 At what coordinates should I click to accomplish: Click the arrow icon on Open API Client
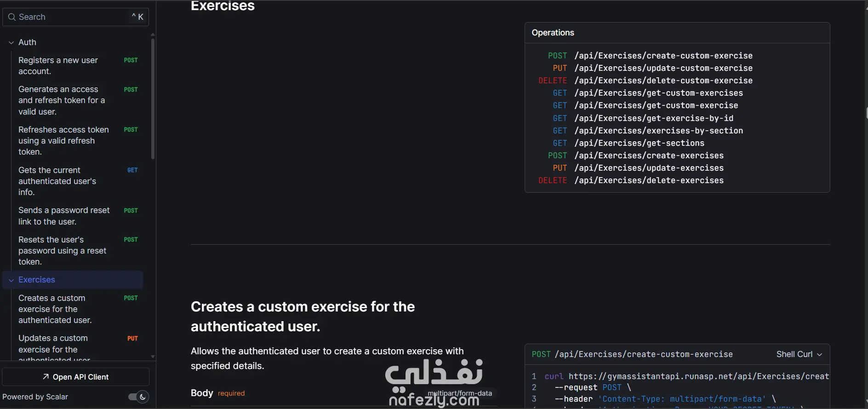[x=46, y=377]
